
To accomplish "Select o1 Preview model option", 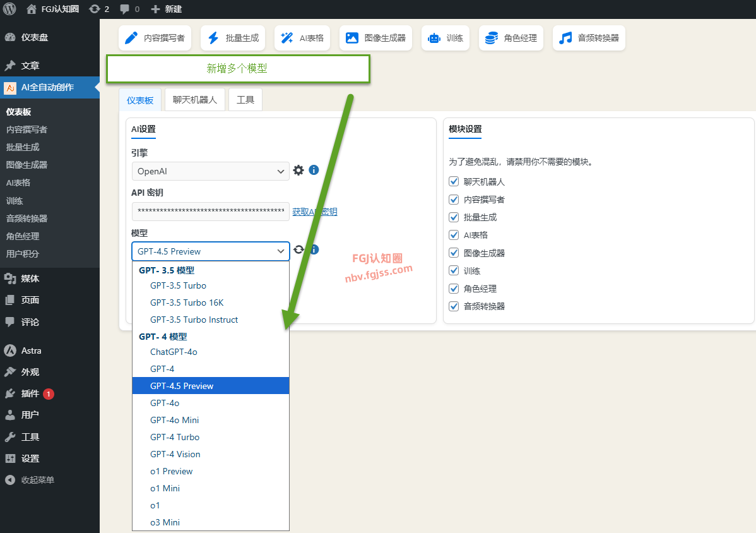I will [211, 471].
